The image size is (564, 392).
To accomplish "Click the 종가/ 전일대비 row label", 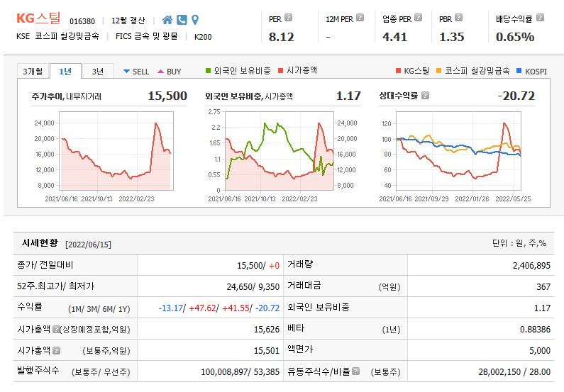I will coord(45,265).
